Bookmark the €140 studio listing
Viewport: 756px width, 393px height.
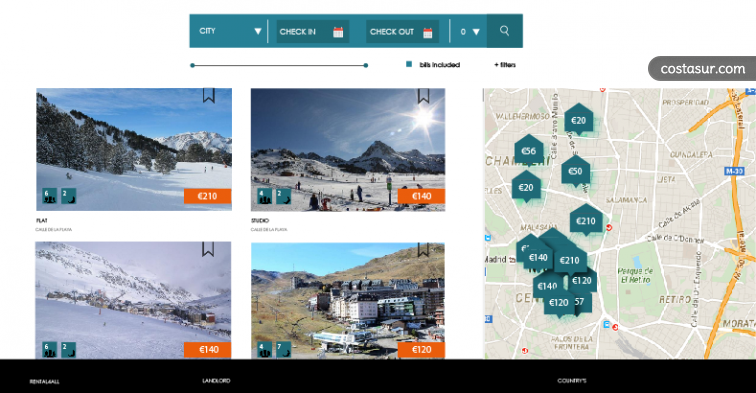point(423,96)
